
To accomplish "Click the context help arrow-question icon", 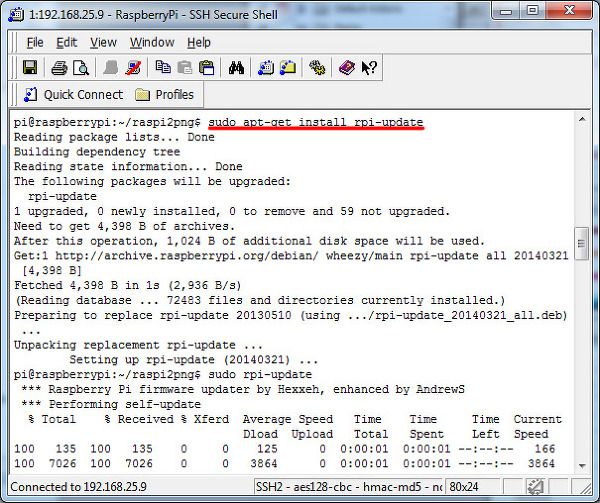I will click(x=369, y=68).
